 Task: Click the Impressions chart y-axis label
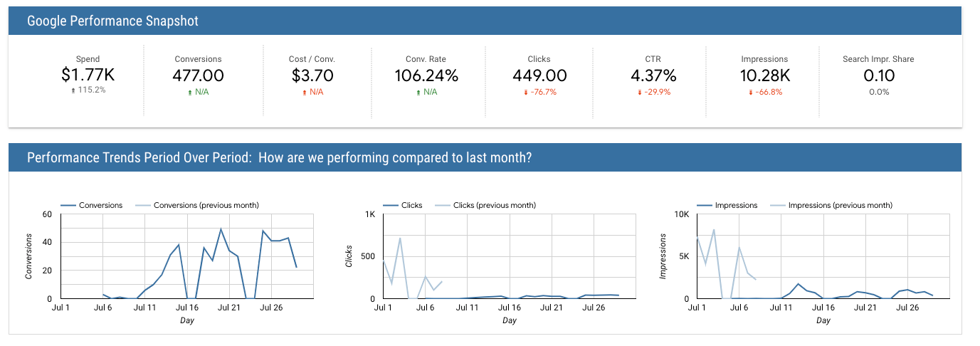[x=663, y=256]
